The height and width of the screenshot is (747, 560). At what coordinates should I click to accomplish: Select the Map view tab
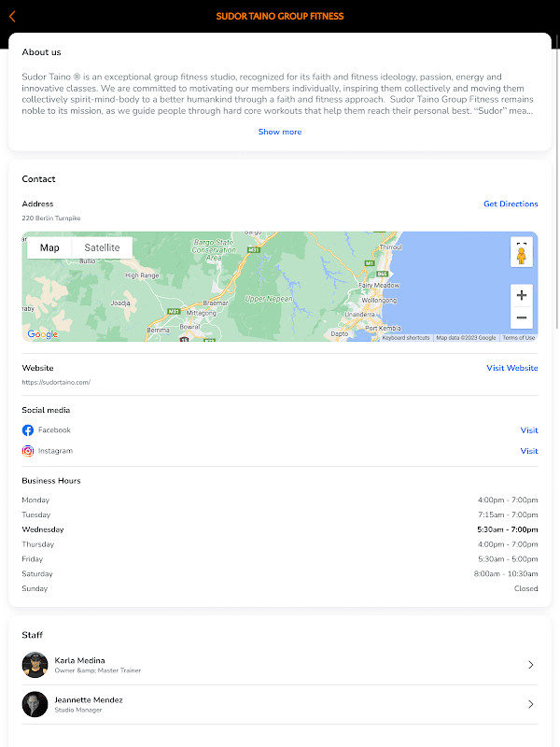[49, 247]
